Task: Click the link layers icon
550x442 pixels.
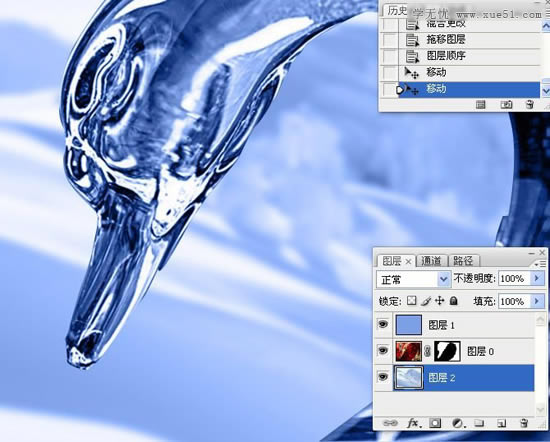Action: click(390, 423)
